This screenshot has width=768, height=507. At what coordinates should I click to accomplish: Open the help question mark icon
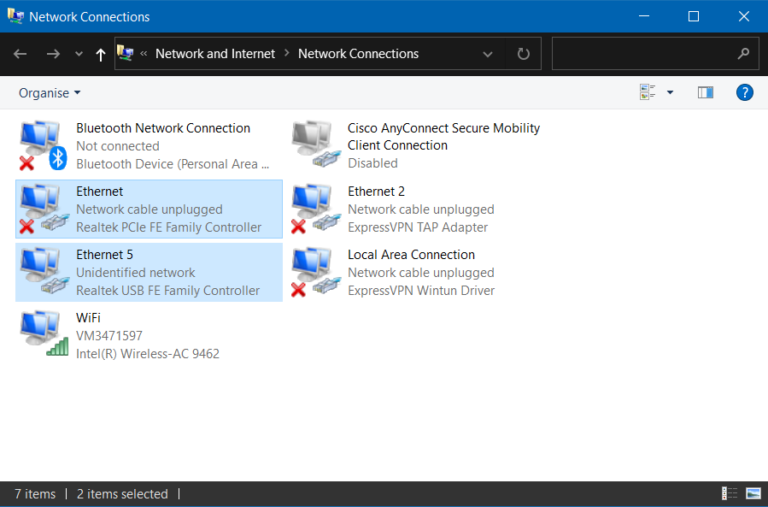click(x=744, y=93)
